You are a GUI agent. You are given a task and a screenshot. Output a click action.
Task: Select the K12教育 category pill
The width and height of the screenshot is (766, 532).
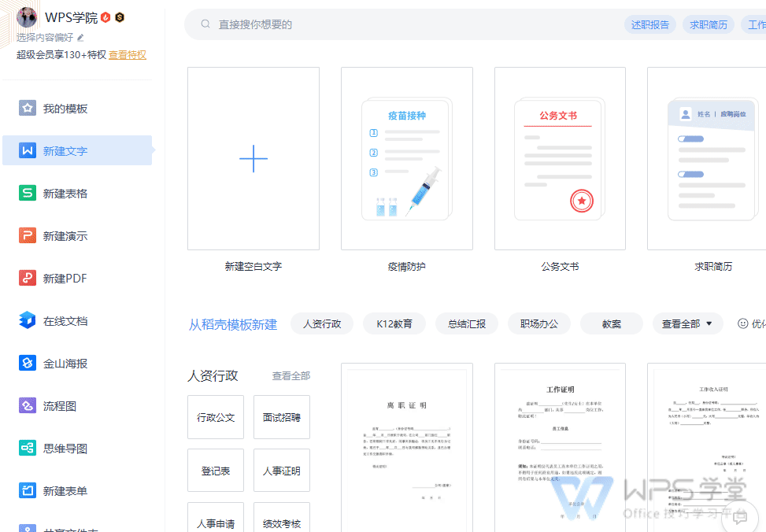pos(394,323)
